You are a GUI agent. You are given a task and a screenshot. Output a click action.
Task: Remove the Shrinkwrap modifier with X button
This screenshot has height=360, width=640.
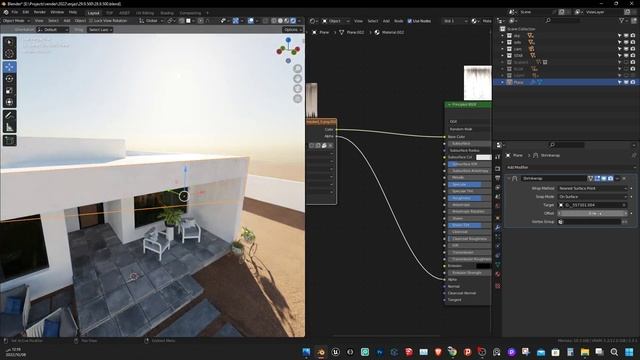pyautogui.click(x=624, y=178)
